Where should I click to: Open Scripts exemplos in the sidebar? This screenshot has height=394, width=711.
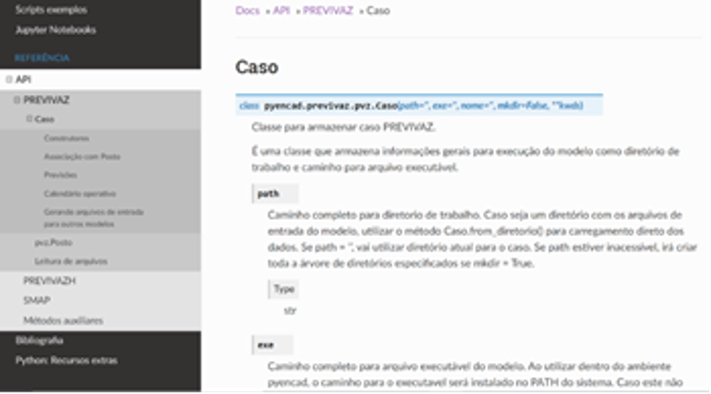click(51, 10)
